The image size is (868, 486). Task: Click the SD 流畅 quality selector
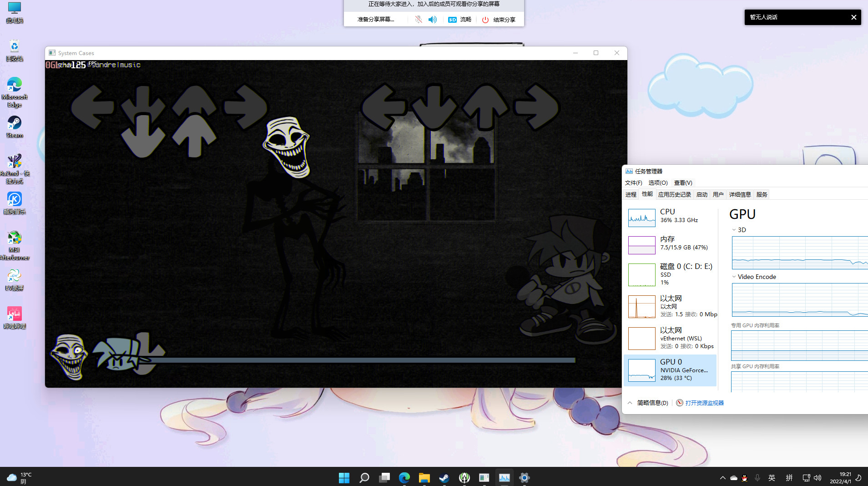(459, 20)
